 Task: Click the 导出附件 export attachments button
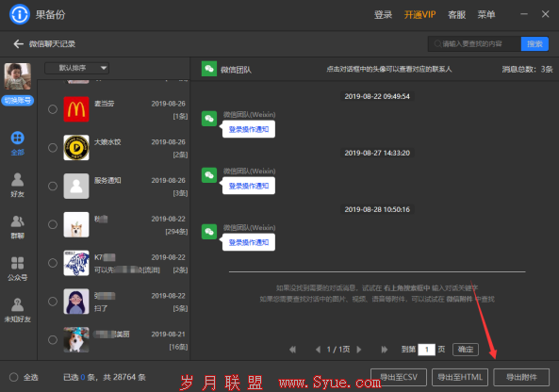tap(521, 377)
